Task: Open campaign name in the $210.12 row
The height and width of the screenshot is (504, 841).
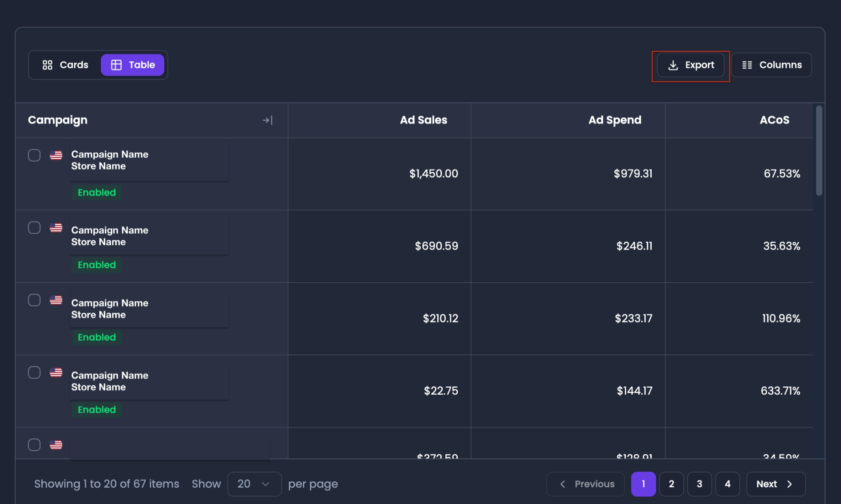Action: click(110, 303)
